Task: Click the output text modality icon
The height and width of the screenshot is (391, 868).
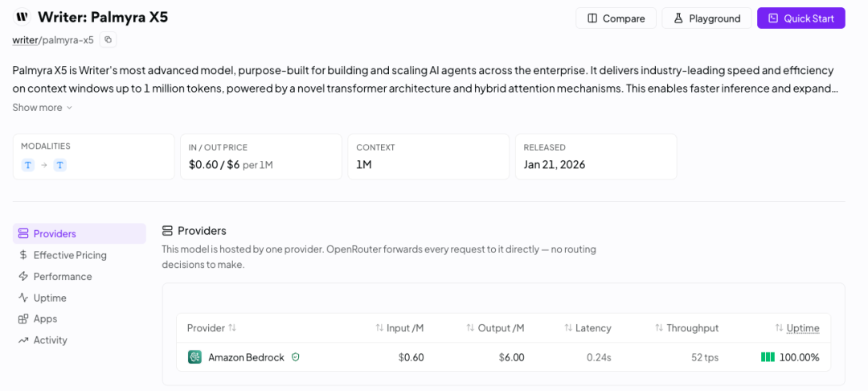Action: [59, 165]
